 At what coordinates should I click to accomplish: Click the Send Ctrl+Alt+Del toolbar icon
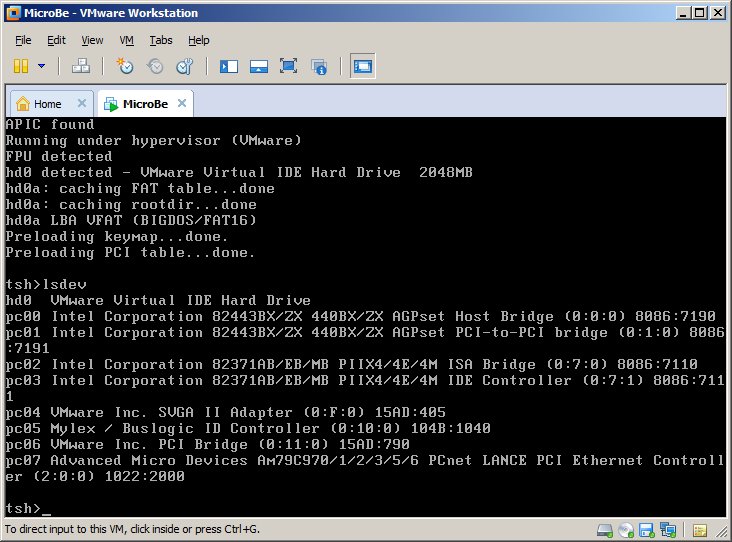click(81, 66)
